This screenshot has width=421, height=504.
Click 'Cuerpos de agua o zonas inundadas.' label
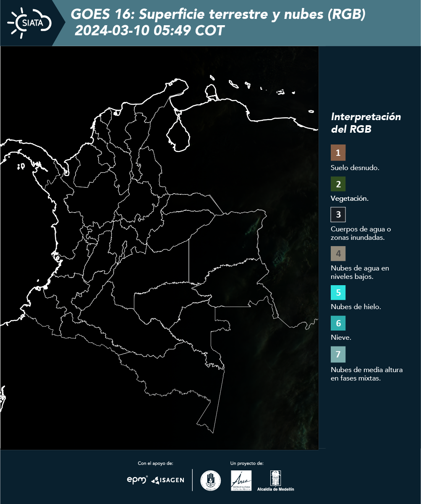point(361,233)
